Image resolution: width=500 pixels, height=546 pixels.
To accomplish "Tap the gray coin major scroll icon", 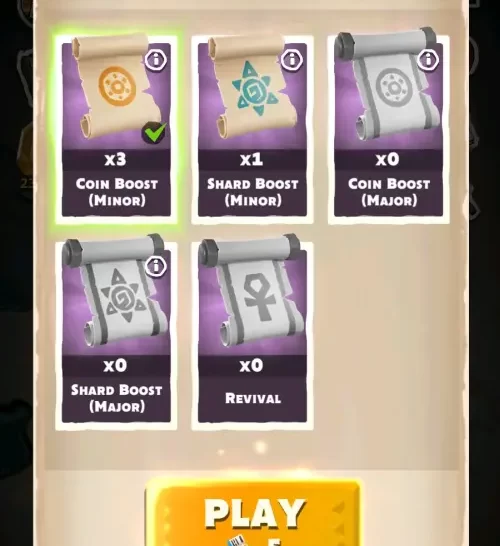I will point(388,85).
